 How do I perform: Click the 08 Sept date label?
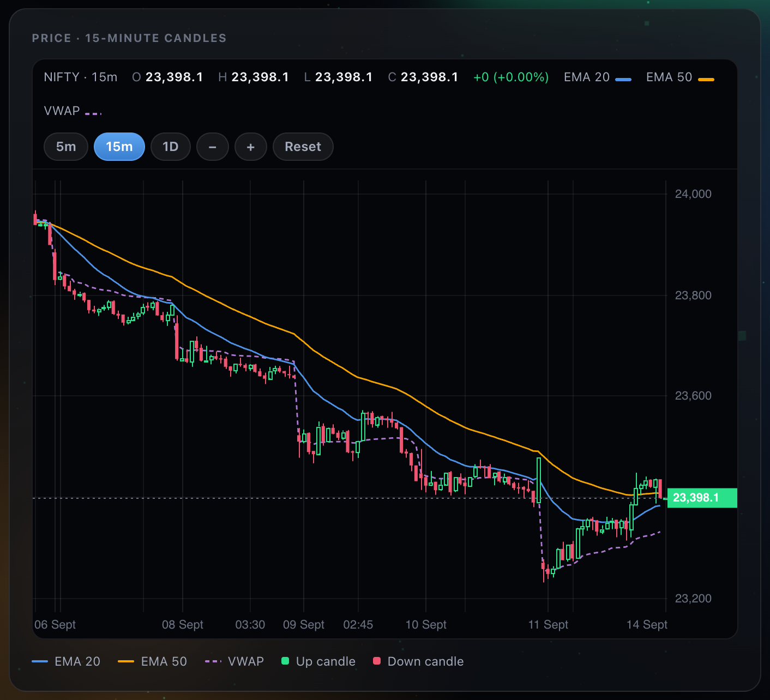click(183, 625)
